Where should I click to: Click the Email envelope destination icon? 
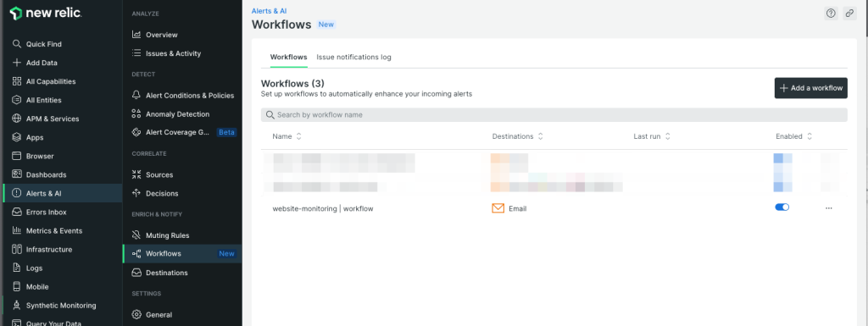(498, 208)
